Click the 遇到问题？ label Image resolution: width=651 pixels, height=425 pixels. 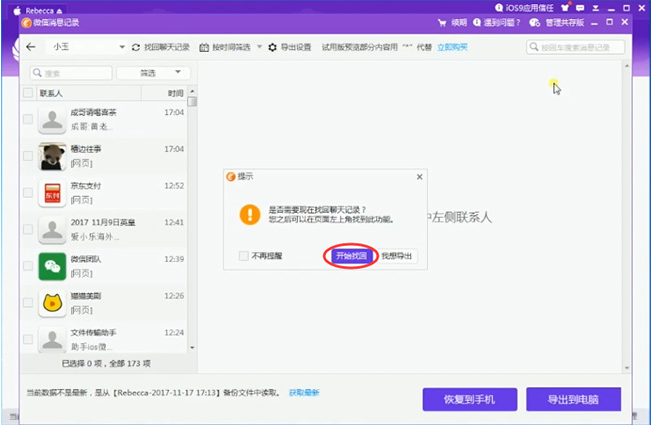(502, 22)
